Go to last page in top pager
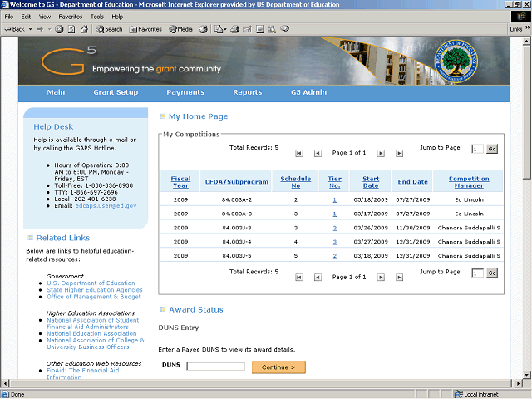The width and height of the screenshot is (532, 399). [399, 153]
